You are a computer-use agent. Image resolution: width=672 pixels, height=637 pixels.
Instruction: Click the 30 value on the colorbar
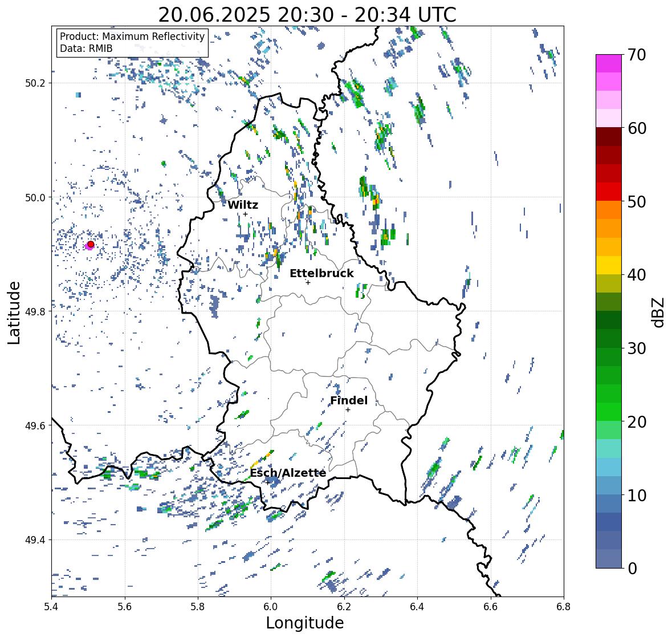pyautogui.click(x=637, y=348)
